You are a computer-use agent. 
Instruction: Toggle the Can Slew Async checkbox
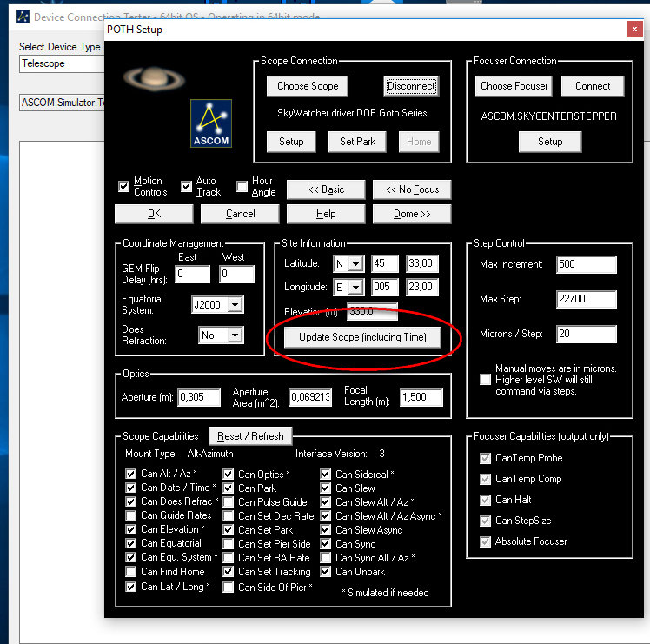pos(326,530)
